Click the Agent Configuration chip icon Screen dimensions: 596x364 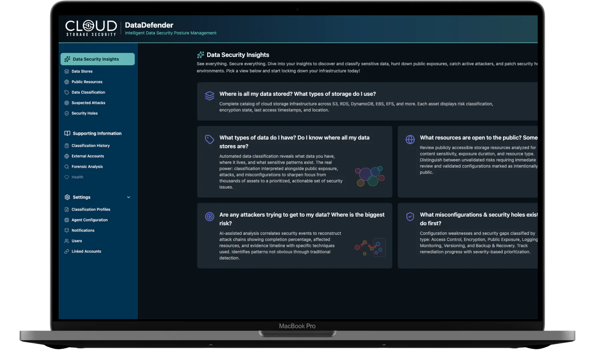pos(67,220)
